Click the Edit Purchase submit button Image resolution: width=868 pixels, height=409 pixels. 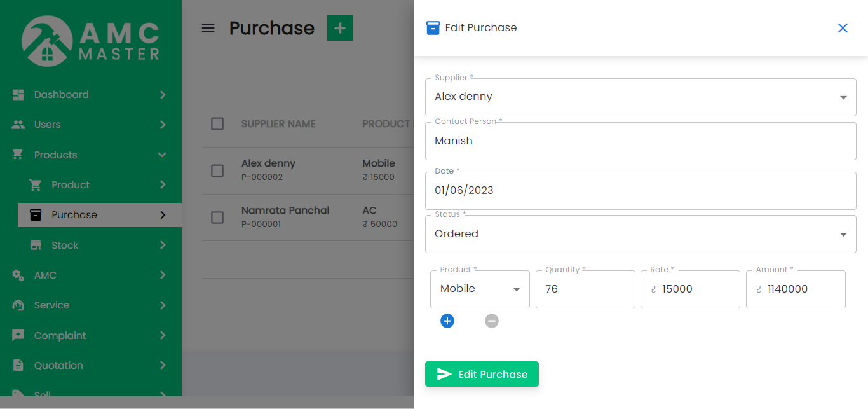pyautogui.click(x=482, y=374)
